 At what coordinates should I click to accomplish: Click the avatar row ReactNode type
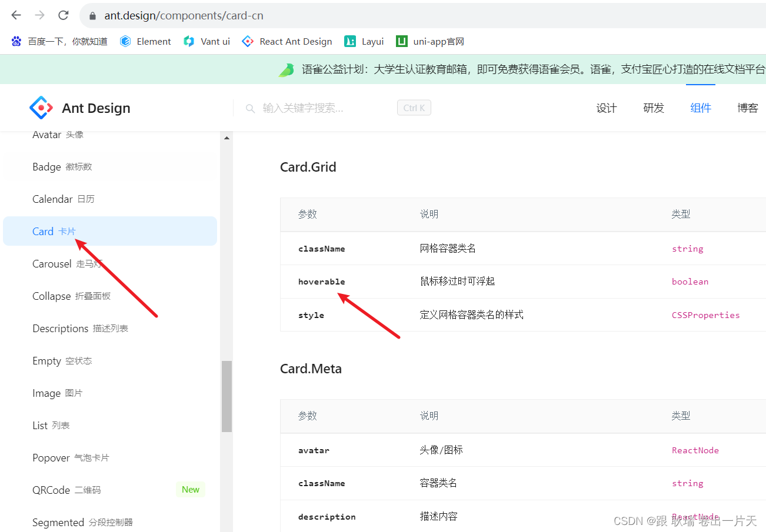click(695, 450)
